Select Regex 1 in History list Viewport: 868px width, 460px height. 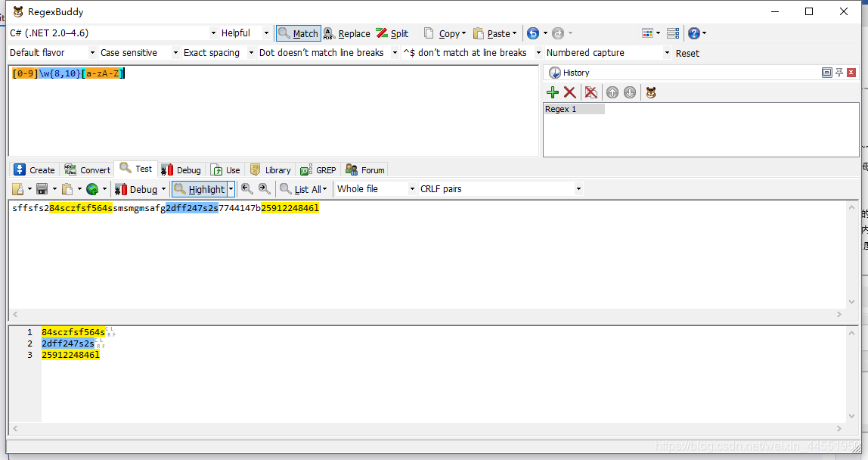[574, 109]
